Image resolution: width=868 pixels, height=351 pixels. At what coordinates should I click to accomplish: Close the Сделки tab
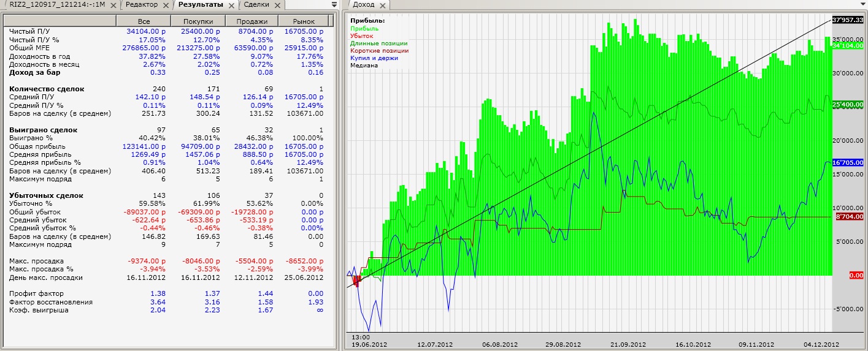pyautogui.click(x=278, y=5)
